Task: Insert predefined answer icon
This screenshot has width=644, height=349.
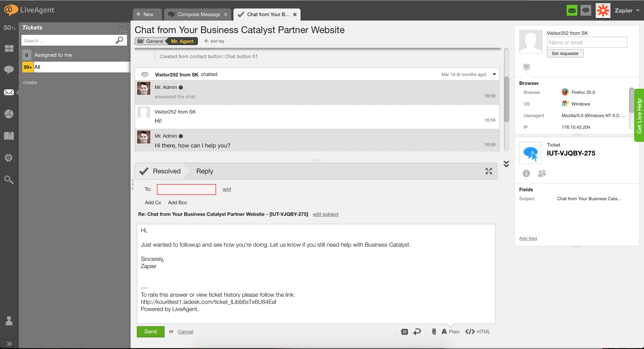Action: [x=404, y=332]
